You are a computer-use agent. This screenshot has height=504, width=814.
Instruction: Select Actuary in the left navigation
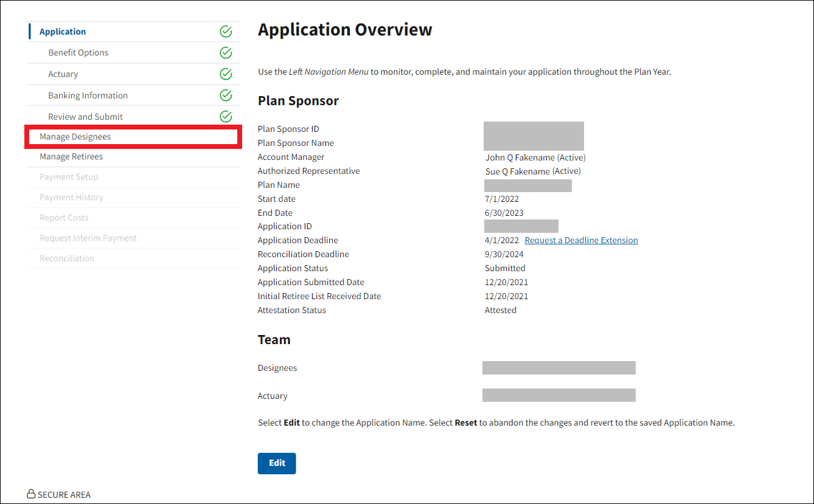click(x=63, y=74)
